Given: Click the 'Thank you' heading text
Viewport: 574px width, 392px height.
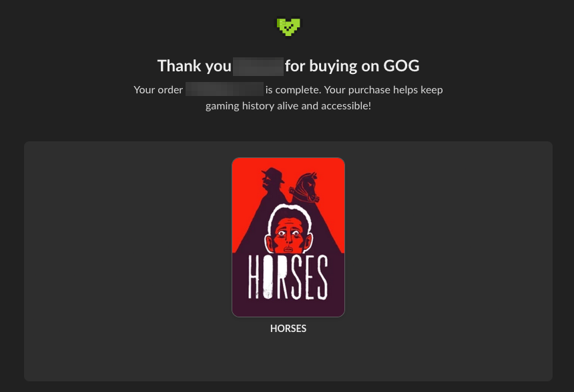Looking at the screenshot, I should tap(194, 66).
